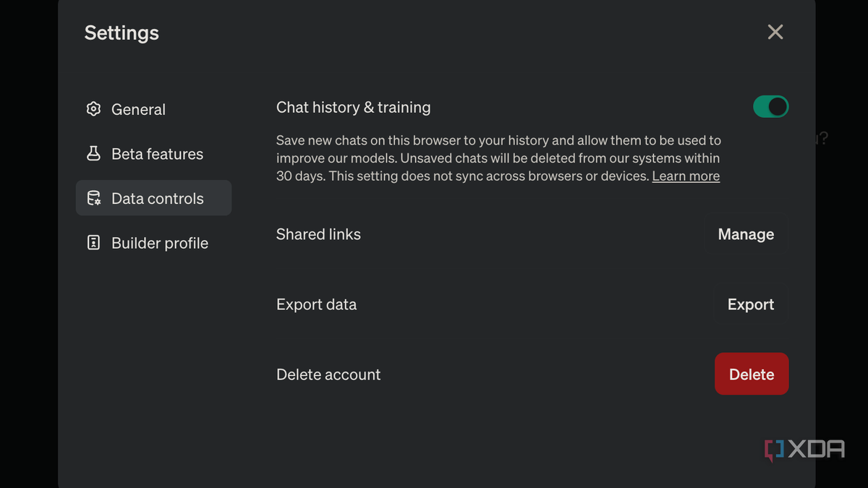
Task: Click the Builder profile badge icon
Action: pyautogui.click(x=93, y=243)
